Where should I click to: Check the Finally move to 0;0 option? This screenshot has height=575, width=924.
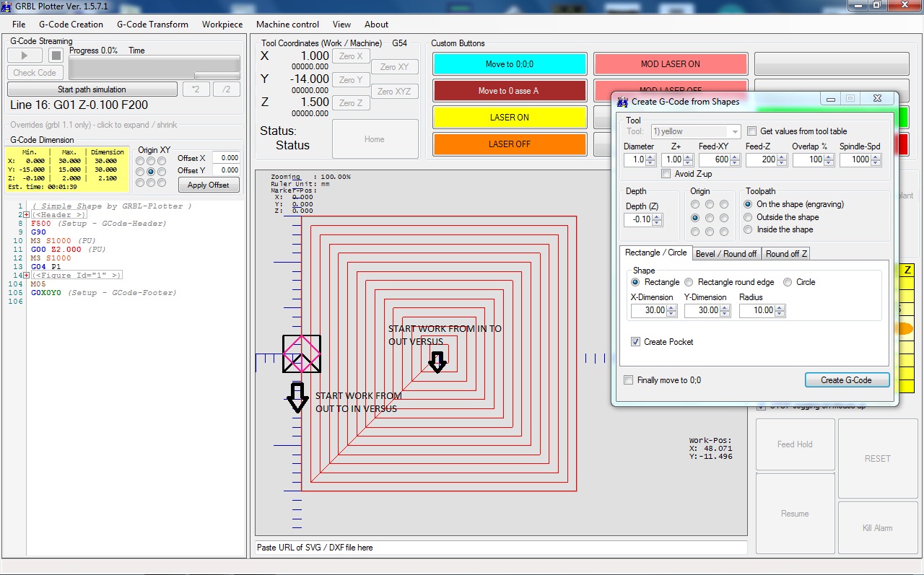click(x=629, y=380)
